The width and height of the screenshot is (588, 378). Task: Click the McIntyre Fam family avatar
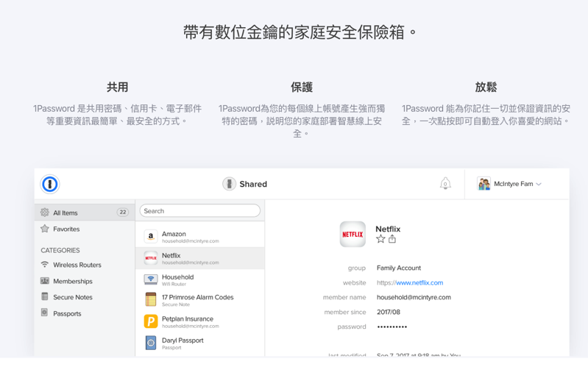click(x=483, y=184)
